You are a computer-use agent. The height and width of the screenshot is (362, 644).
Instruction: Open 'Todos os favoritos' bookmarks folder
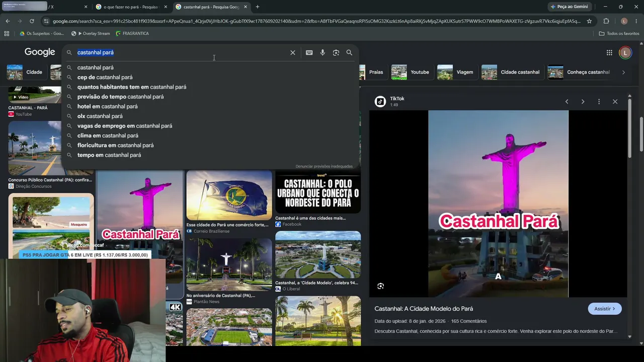619,33
